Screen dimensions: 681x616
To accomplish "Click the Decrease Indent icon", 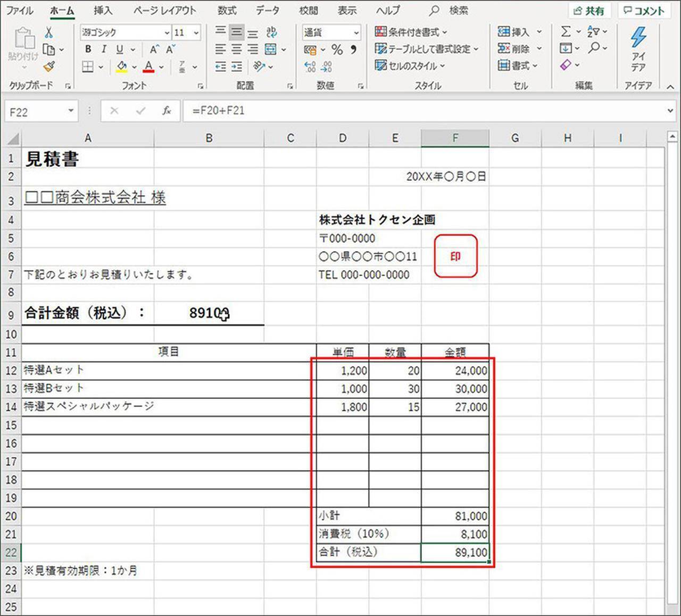I will pos(220,66).
